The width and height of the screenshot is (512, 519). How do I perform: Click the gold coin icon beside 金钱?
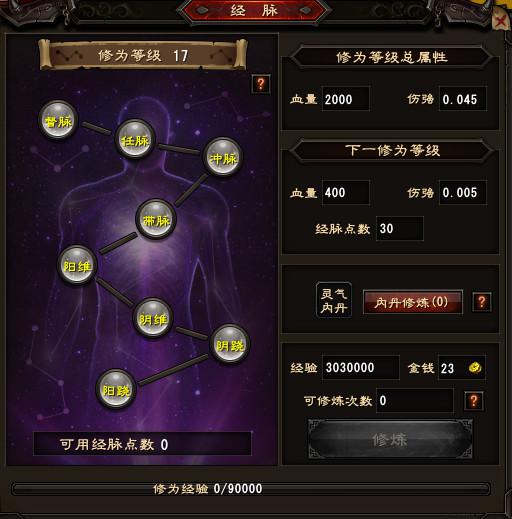tap(475, 368)
